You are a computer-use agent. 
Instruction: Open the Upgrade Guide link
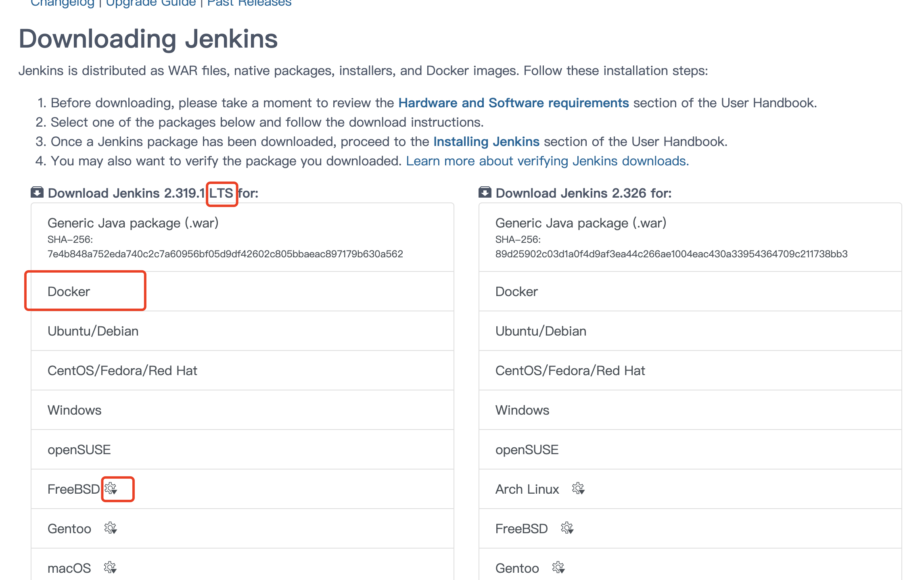tap(151, 3)
